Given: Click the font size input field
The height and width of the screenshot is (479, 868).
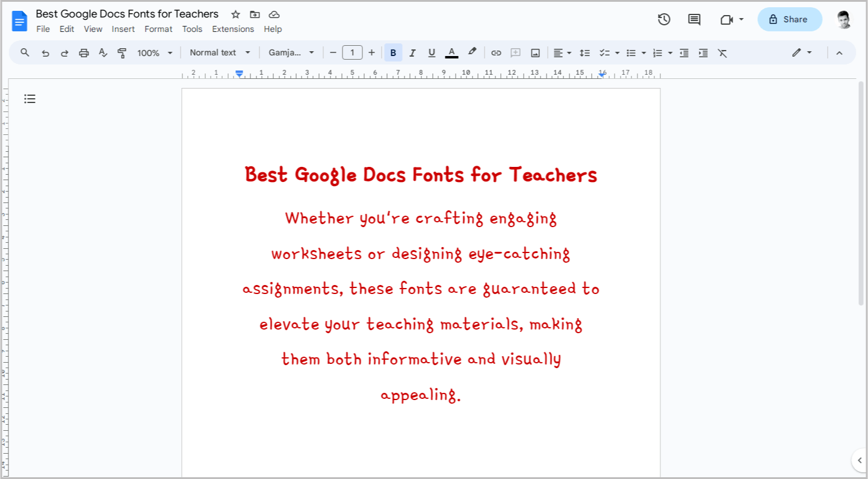Looking at the screenshot, I should (352, 52).
